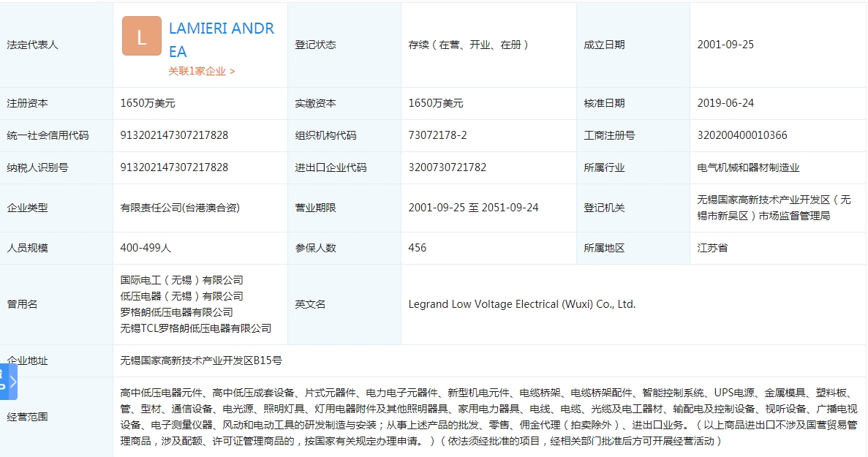Viewport: 868px width, 457px height.
Task: Click the region value 江苏省
Action: (712, 248)
